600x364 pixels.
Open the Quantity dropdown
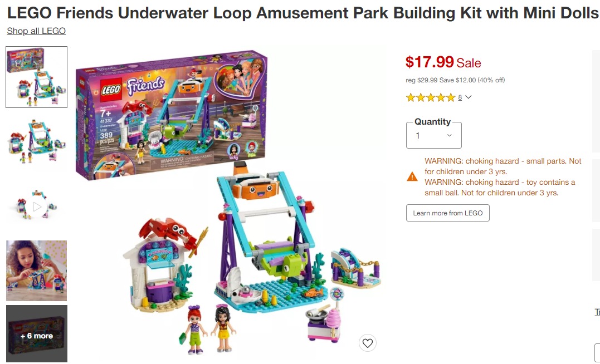(x=433, y=135)
